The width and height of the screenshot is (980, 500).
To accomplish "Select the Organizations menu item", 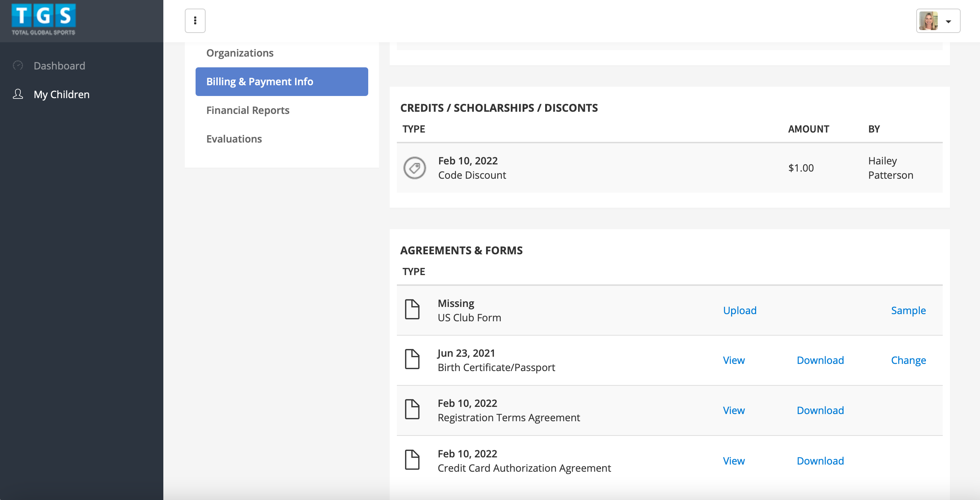I will click(x=240, y=53).
